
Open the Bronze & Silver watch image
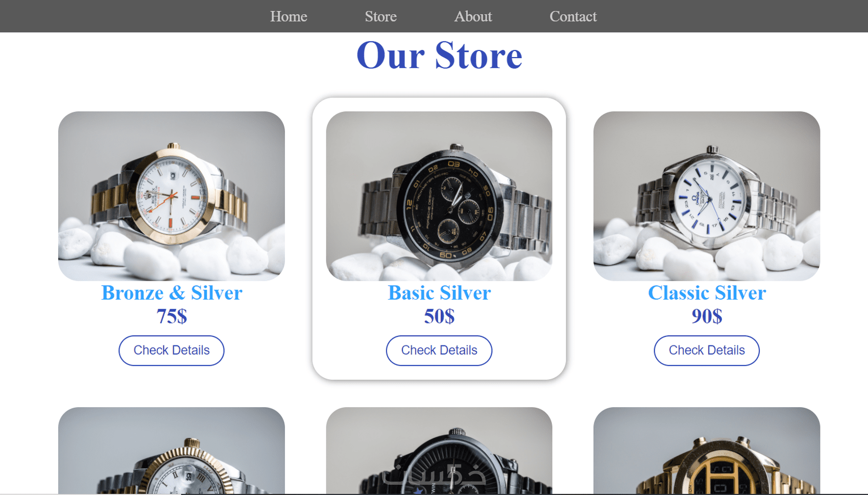click(172, 196)
